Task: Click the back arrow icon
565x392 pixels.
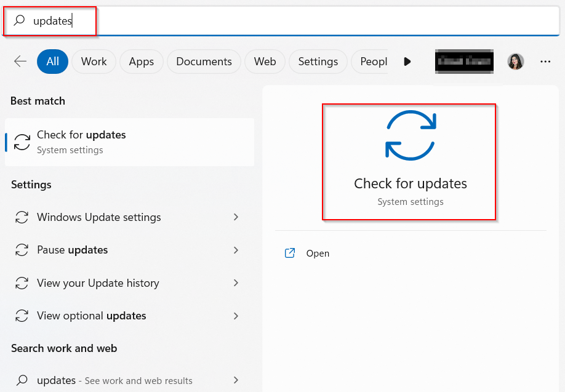Action: point(20,61)
